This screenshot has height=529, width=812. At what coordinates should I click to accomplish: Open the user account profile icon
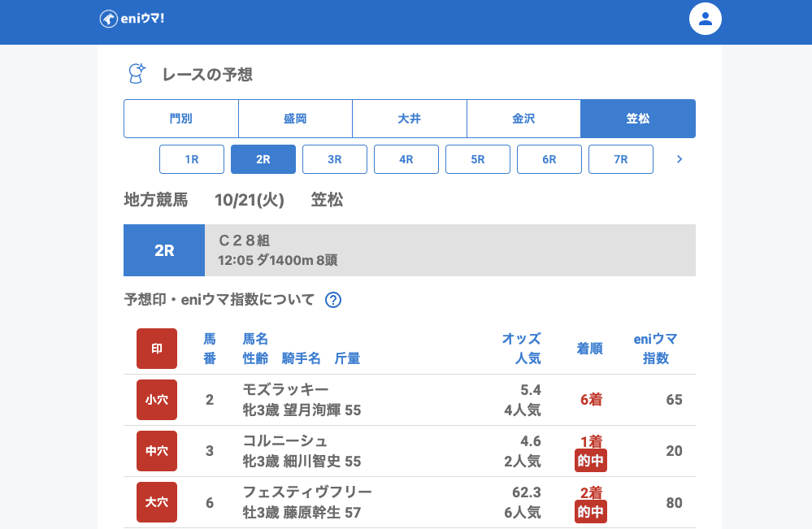(x=705, y=19)
